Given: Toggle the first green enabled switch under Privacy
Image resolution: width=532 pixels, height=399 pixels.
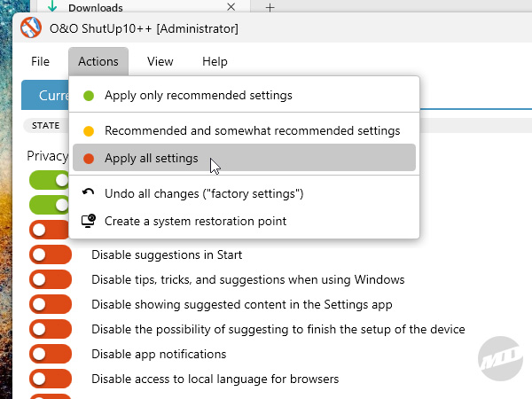Looking at the screenshot, I should [x=50, y=180].
